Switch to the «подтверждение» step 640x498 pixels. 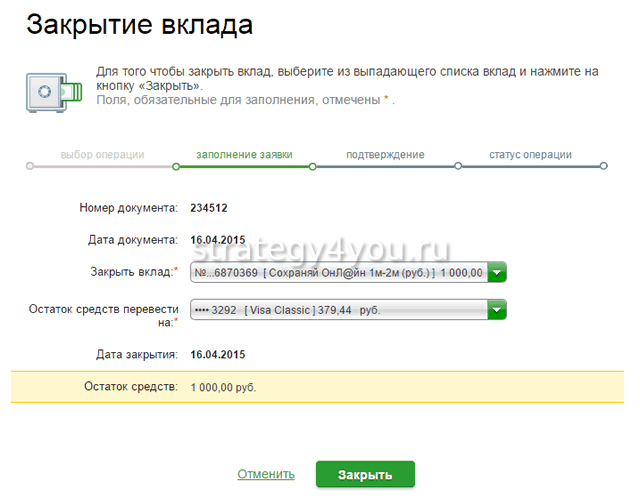coord(385,155)
